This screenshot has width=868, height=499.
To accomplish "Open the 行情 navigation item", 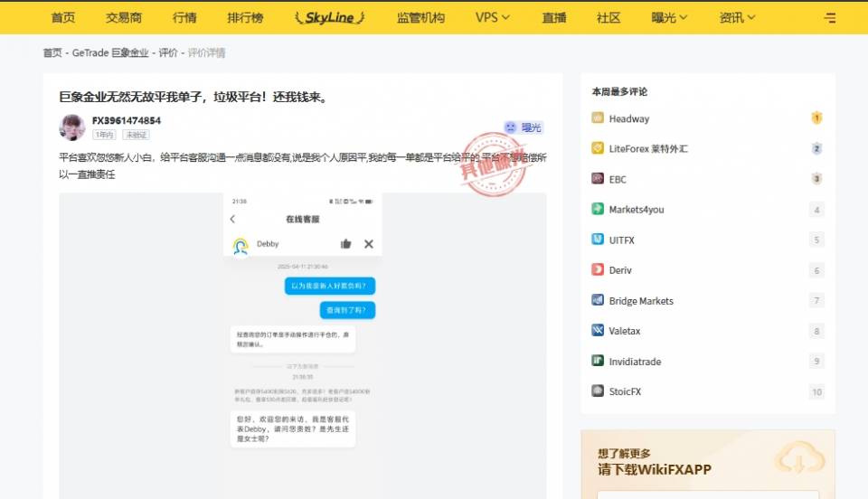I will click(184, 18).
